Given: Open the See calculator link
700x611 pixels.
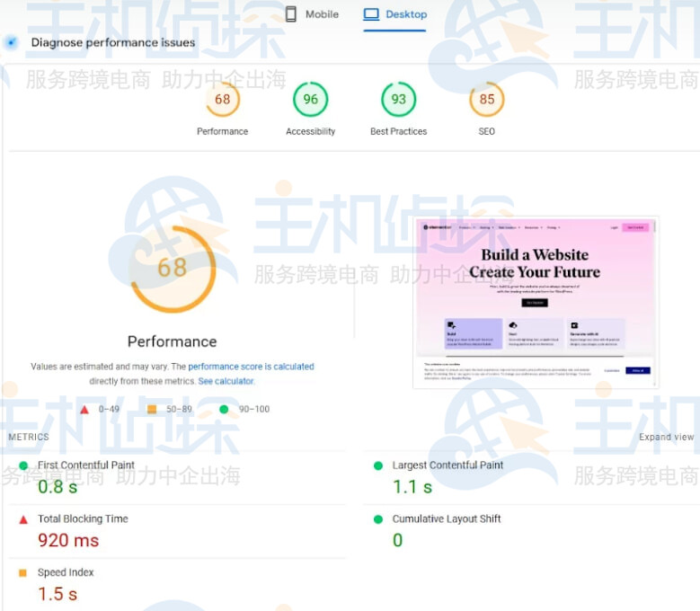Looking at the screenshot, I should pos(226,381).
